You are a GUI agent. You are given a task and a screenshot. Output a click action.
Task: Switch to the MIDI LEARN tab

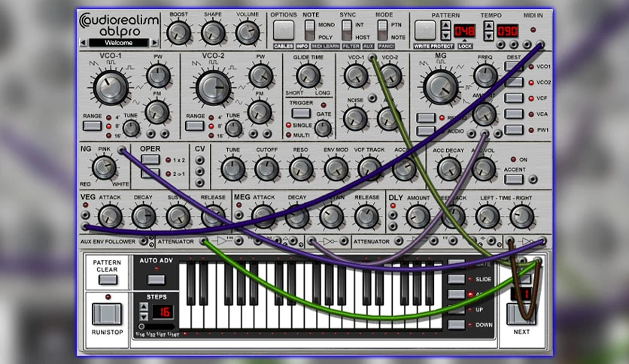[x=325, y=46]
